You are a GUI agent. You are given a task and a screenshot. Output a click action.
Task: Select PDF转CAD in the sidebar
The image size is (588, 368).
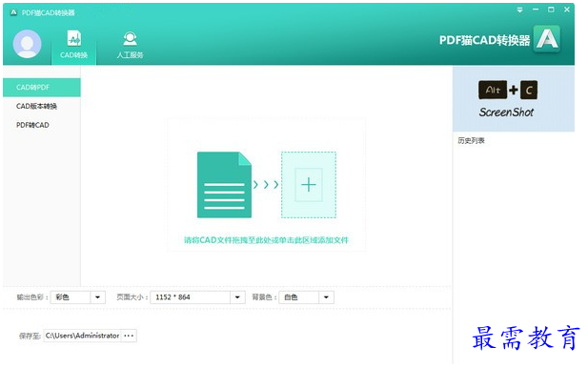pyautogui.click(x=42, y=125)
